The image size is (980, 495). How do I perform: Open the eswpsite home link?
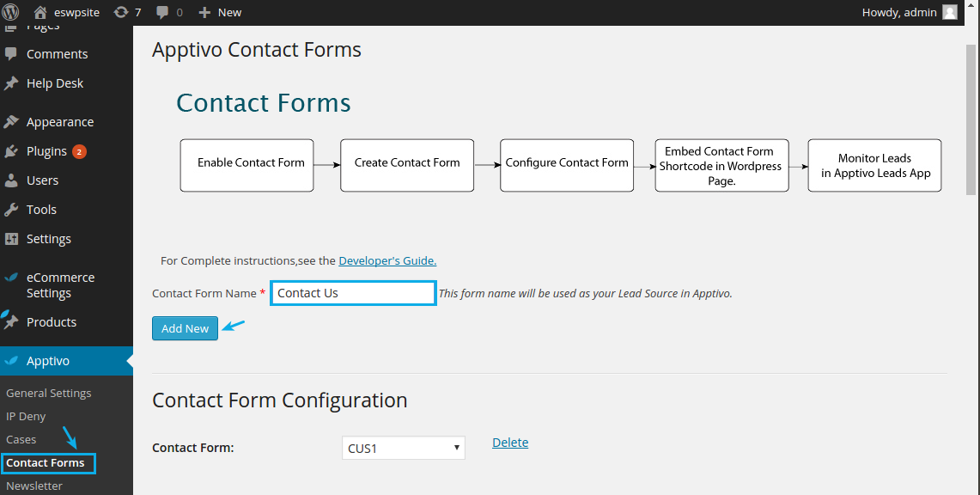click(66, 13)
